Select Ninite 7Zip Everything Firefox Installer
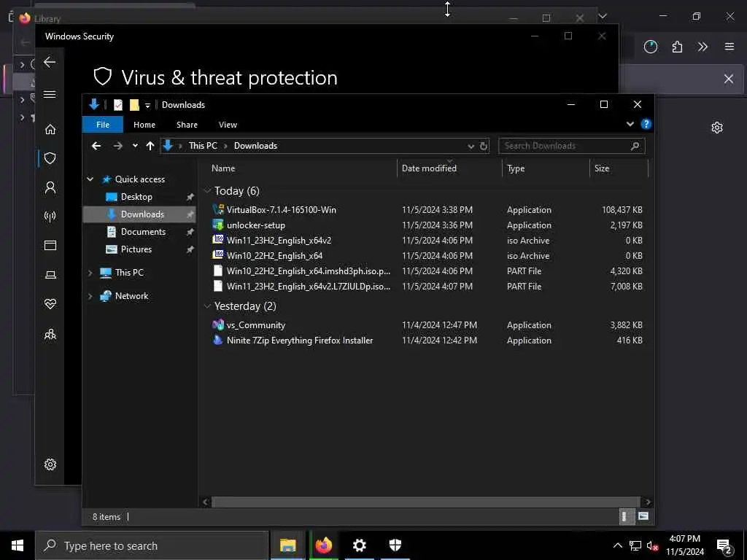 coord(300,341)
